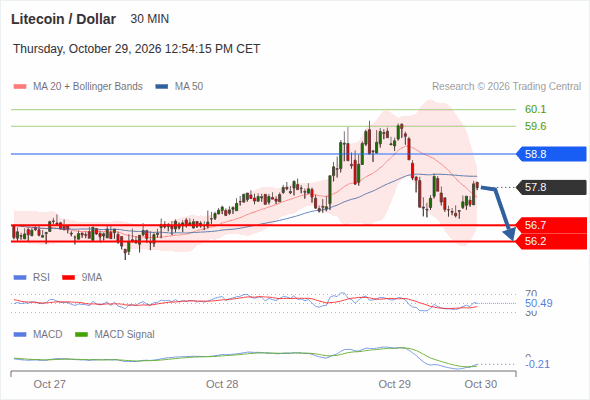The height and width of the screenshot is (400, 590).
Task: Click the Oct 28 date axis marker
Action: (x=222, y=384)
